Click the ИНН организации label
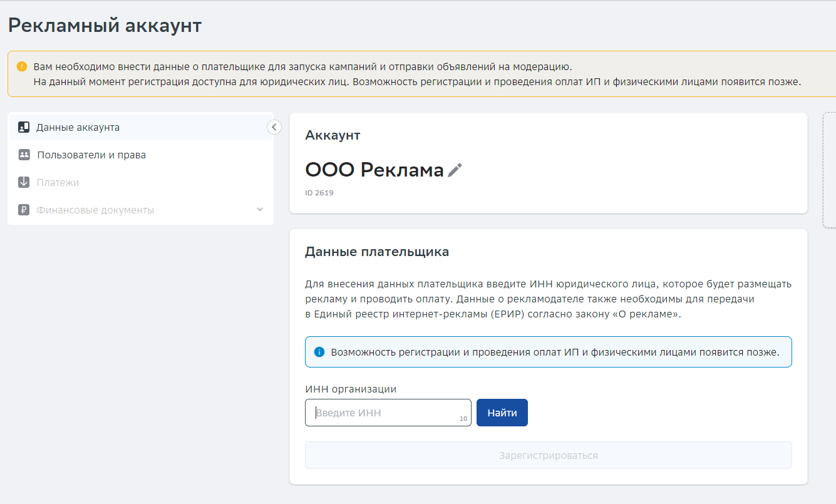 pyautogui.click(x=351, y=389)
